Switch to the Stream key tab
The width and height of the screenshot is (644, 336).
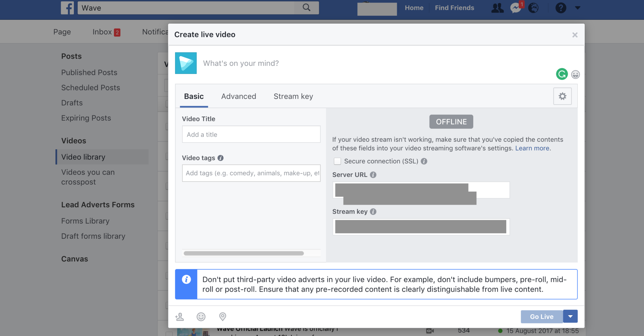(293, 96)
